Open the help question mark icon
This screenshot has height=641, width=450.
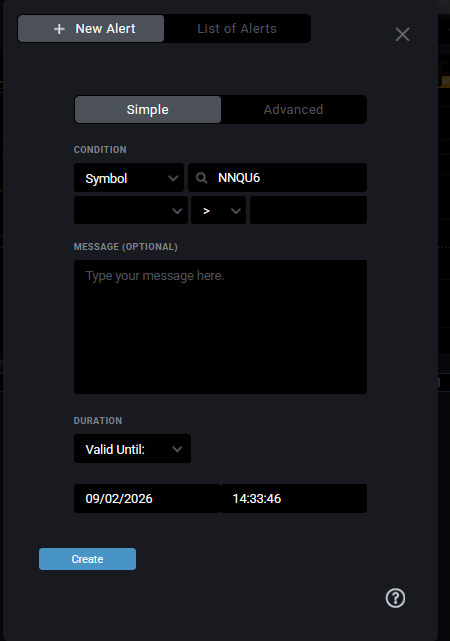coord(395,598)
